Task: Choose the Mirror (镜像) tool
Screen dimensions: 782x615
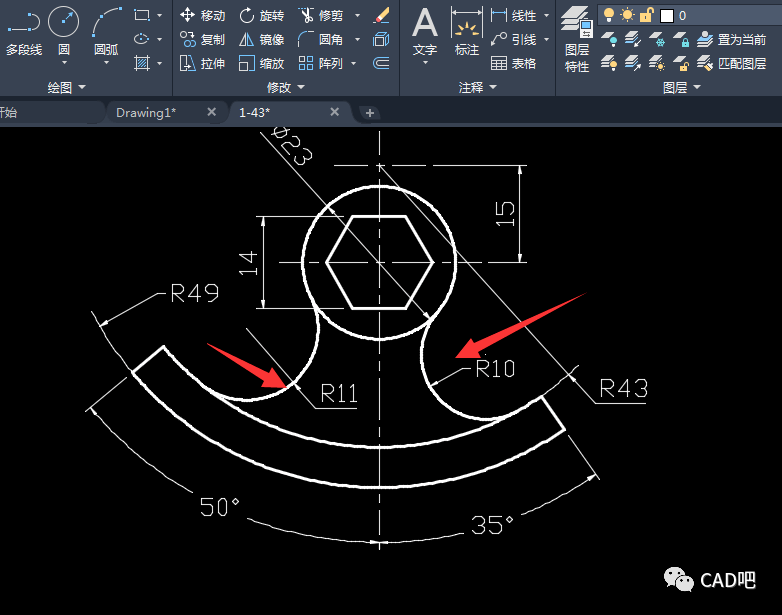Action: tap(260, 40)
